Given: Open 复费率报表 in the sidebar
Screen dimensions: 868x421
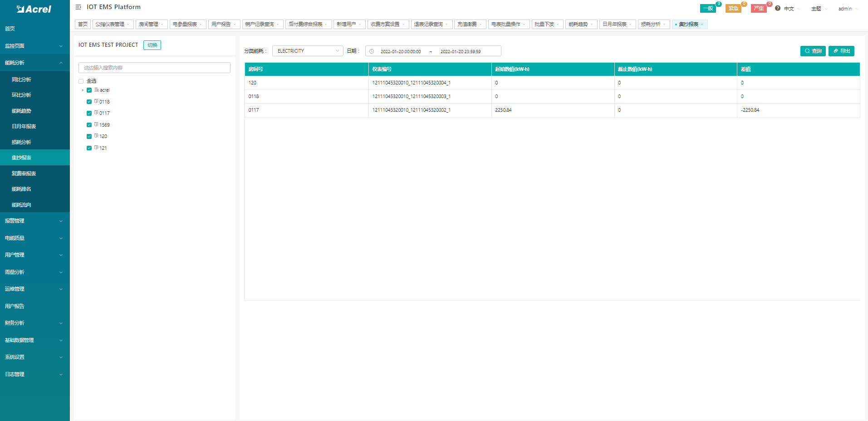Looking at the screenshot, I should [x=35, y=173].
